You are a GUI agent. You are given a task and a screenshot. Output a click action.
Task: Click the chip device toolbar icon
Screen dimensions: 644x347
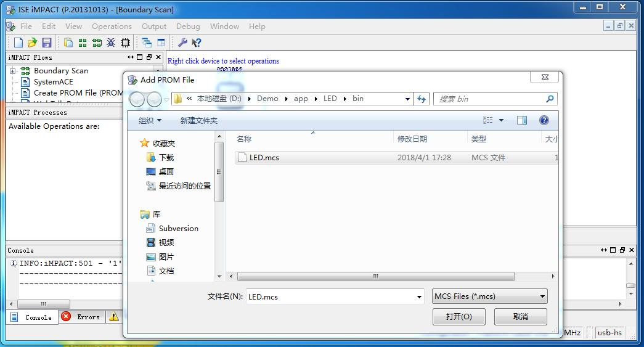point(125,43)
